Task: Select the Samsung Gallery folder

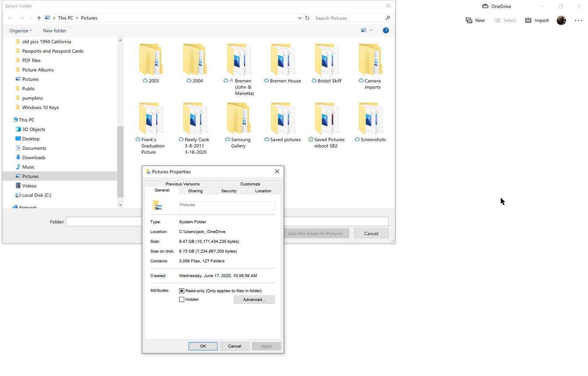Action: pyautogui.click(x=238, y=126)
